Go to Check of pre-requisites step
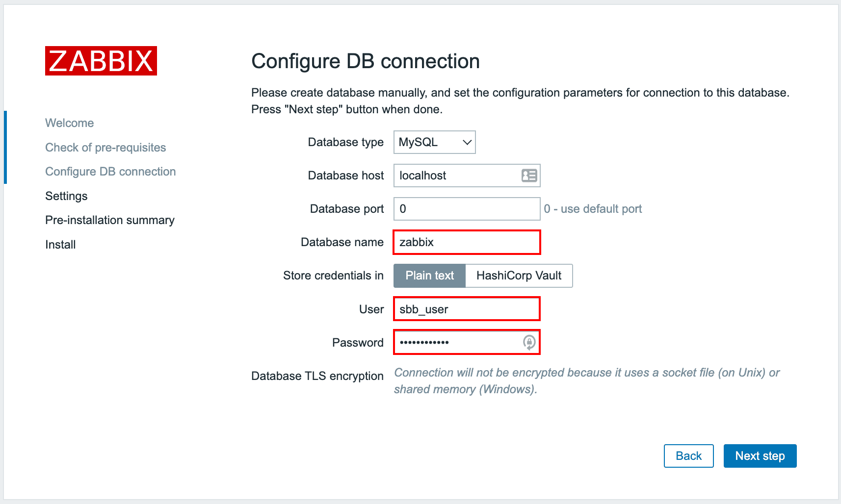This screenshot has height=504, width=841. [x=105, y=148]
